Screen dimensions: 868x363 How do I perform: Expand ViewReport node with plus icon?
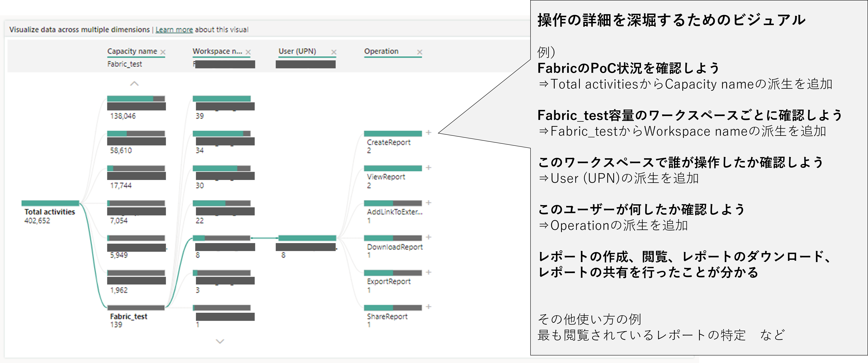pos(428,167)
